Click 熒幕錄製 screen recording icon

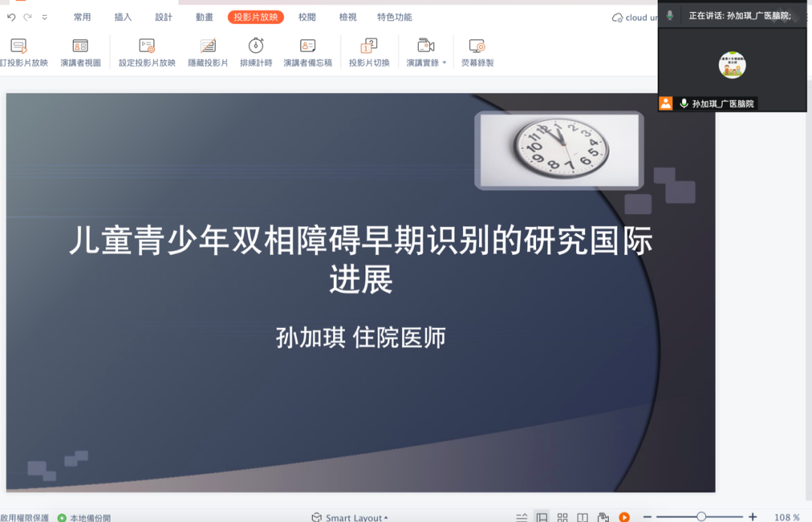[477, 46]
